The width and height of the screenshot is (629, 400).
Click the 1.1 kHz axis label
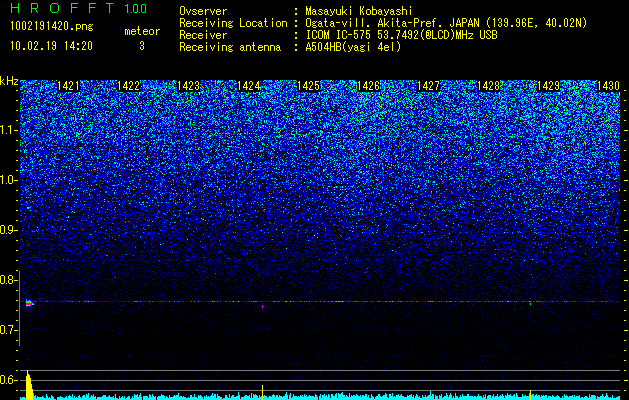pos(7,130)
